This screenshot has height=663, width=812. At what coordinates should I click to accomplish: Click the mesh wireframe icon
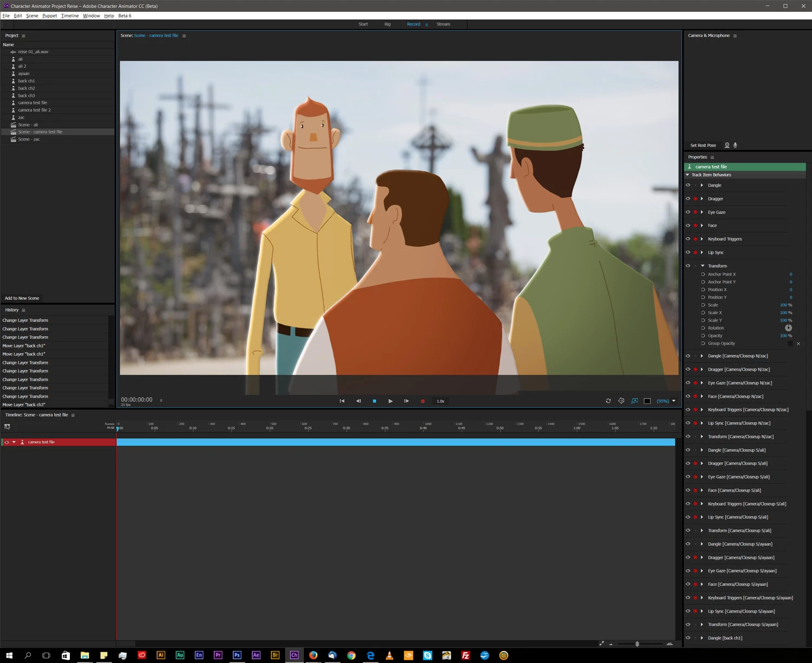[x=621, y=401]
